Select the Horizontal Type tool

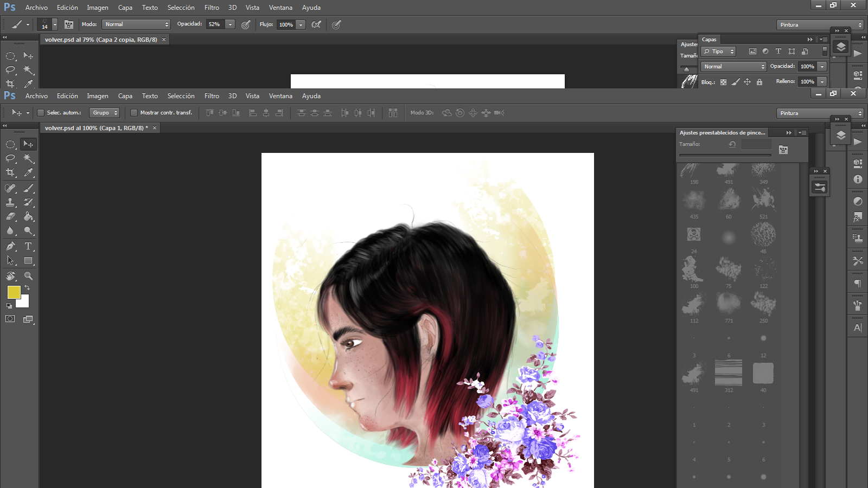28,246
